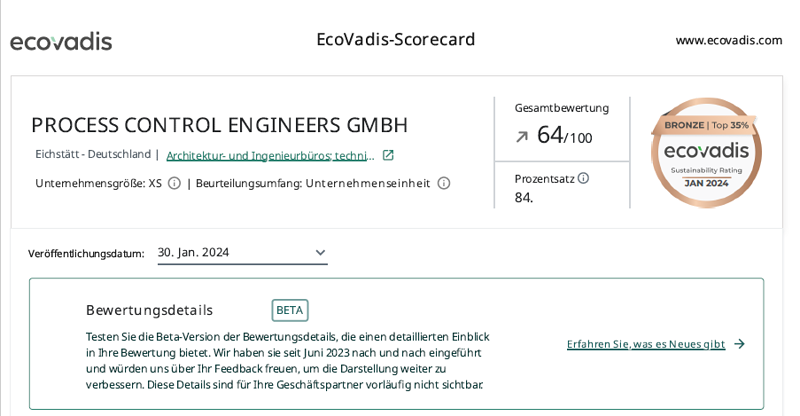Click the EcoVadis logo in header
Screen dimensions: 800x416
(x=61, y=42)
